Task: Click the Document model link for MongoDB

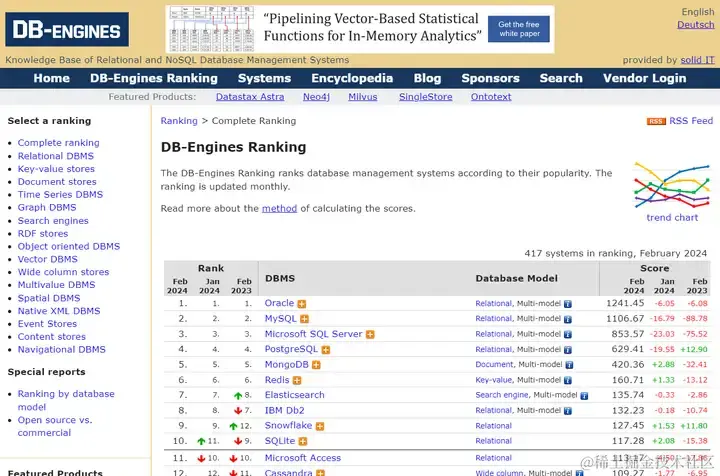Action: [x=495, y=364]
